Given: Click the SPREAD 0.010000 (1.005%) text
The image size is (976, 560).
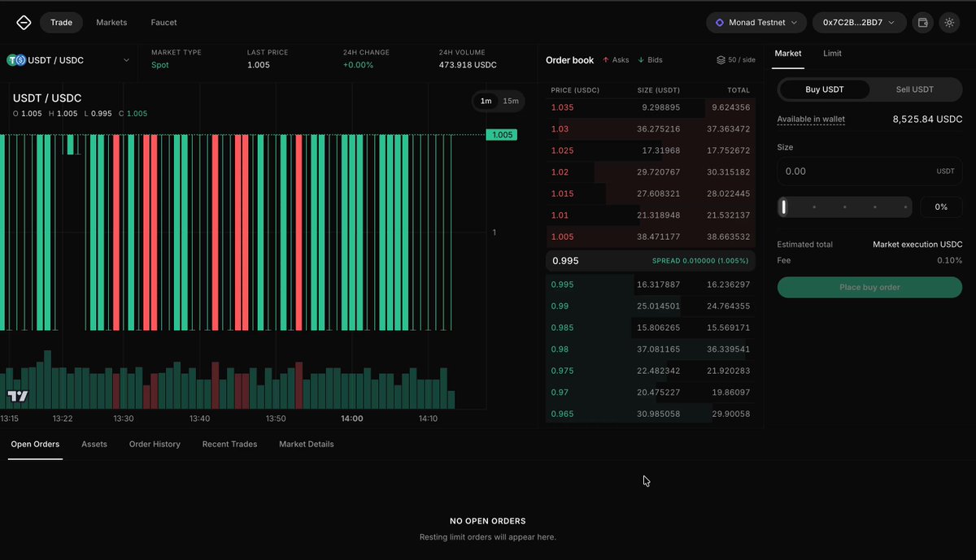Looking at the screenshot, I should (700, 261).
